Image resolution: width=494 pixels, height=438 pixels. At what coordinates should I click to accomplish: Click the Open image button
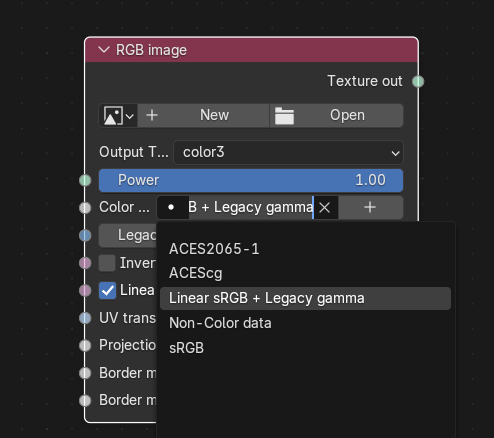click(336, 115)
